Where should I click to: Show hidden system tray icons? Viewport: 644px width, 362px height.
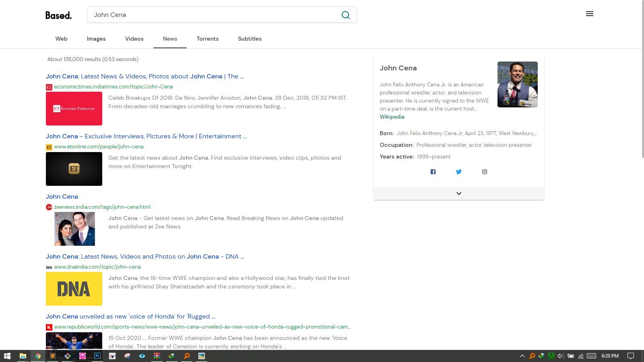(522, 356)
